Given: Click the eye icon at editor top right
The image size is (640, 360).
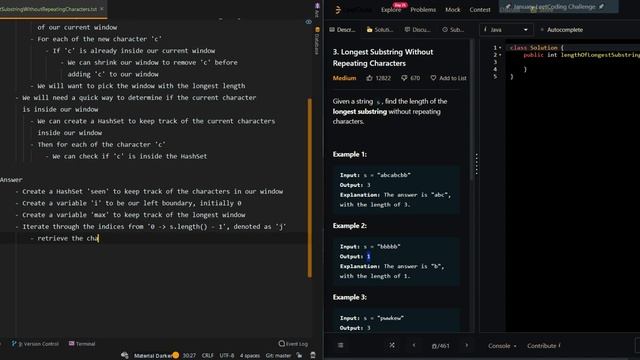Looking at the screenshot, I should 309,22.
